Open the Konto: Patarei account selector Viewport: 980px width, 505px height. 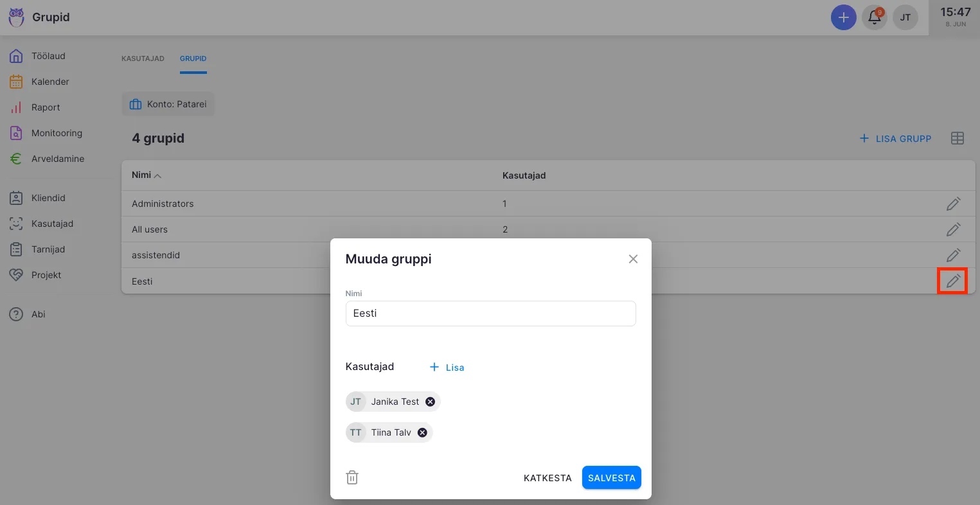[168, 104]
